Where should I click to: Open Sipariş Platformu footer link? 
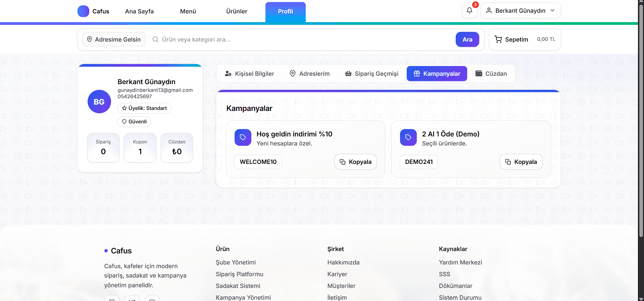[240, 274]
